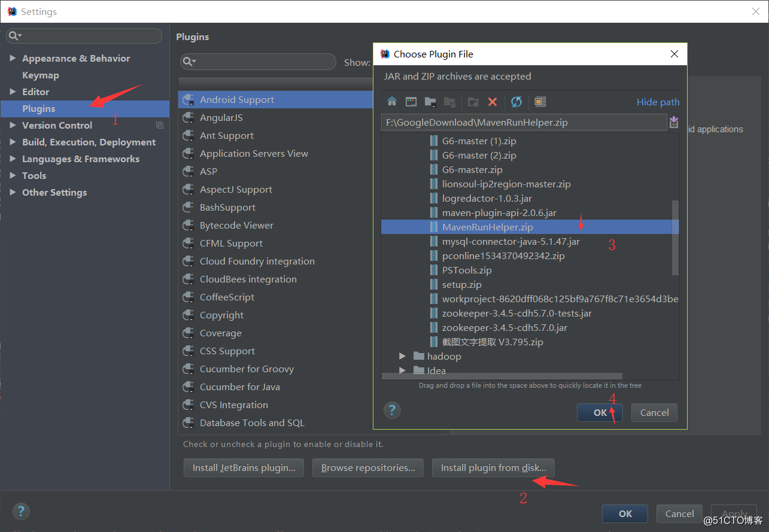
Task: Click the settings search field
Action: (x=84, y=36)
